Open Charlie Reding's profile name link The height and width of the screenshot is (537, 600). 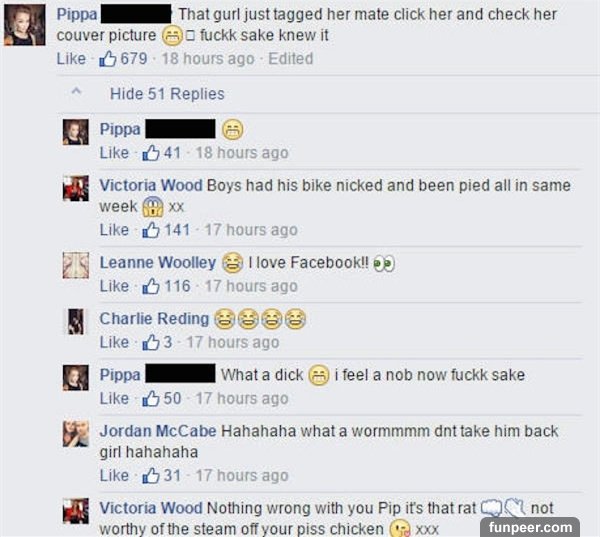click(155, 318)
